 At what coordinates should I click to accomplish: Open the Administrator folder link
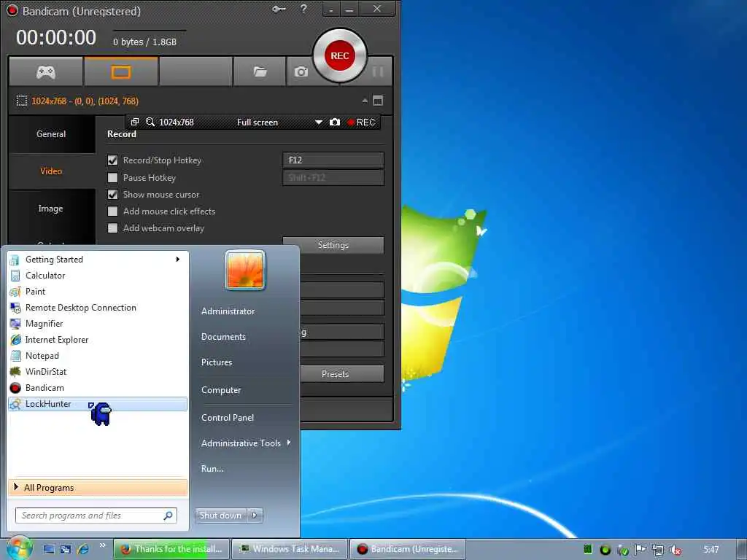228,311
